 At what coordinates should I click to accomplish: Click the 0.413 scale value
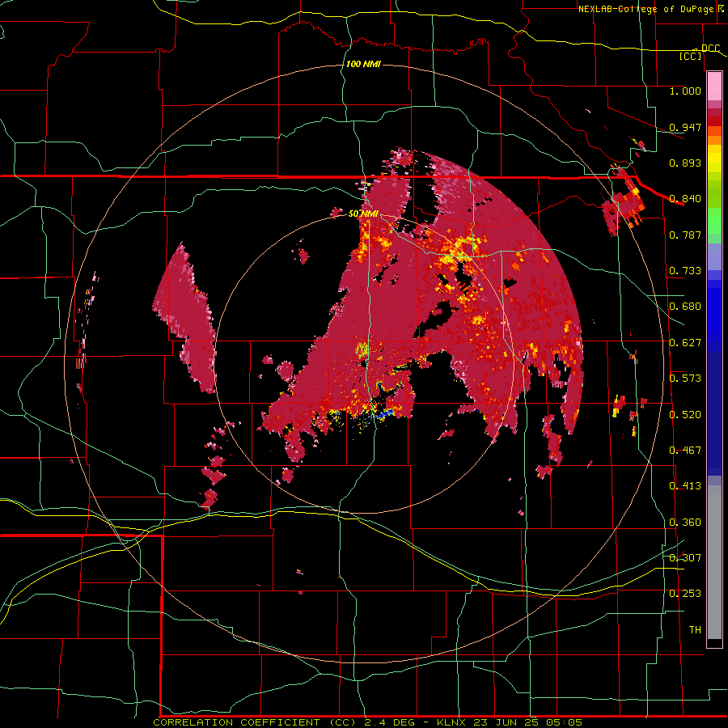[x=685, y=486]
